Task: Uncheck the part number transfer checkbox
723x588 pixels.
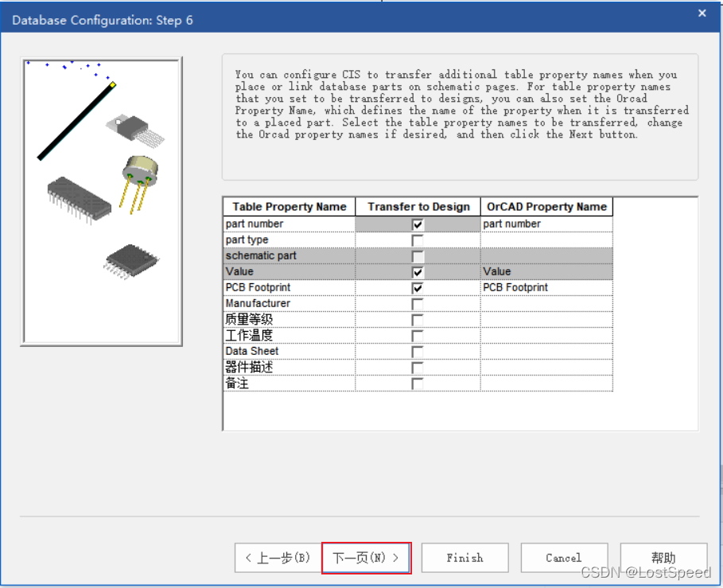Action: pos(418,224)
